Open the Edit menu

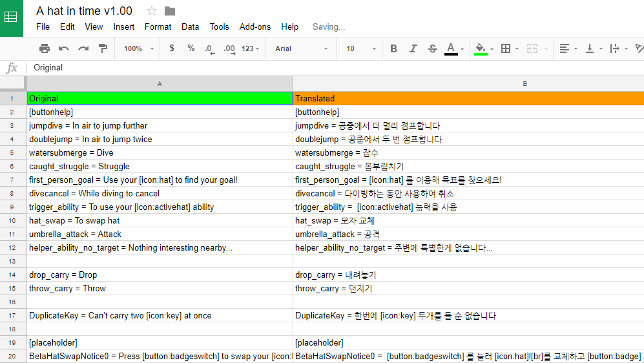click(67, 26)
